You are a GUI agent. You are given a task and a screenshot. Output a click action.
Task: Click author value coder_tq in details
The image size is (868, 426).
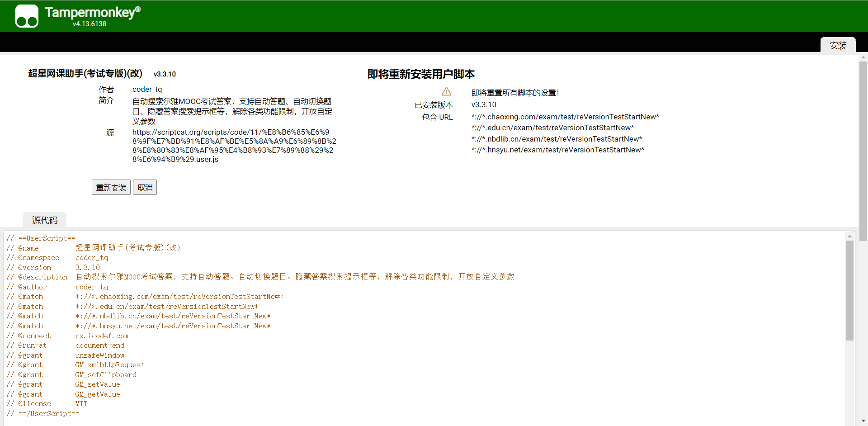point(147,89)
